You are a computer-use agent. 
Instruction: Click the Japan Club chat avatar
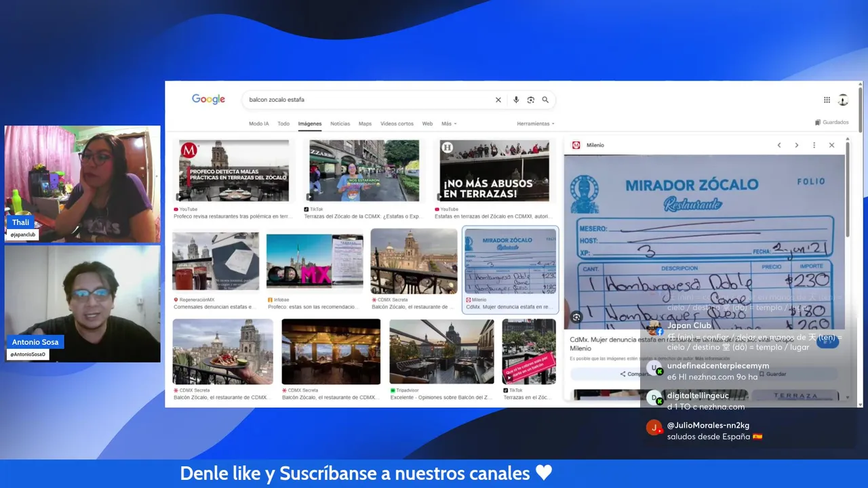(x=654, y=329)
